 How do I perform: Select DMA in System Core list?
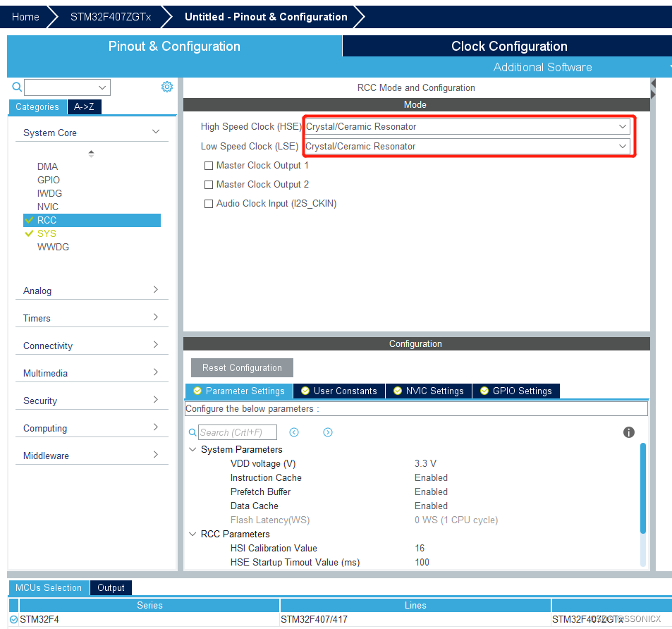coord(47,166)
